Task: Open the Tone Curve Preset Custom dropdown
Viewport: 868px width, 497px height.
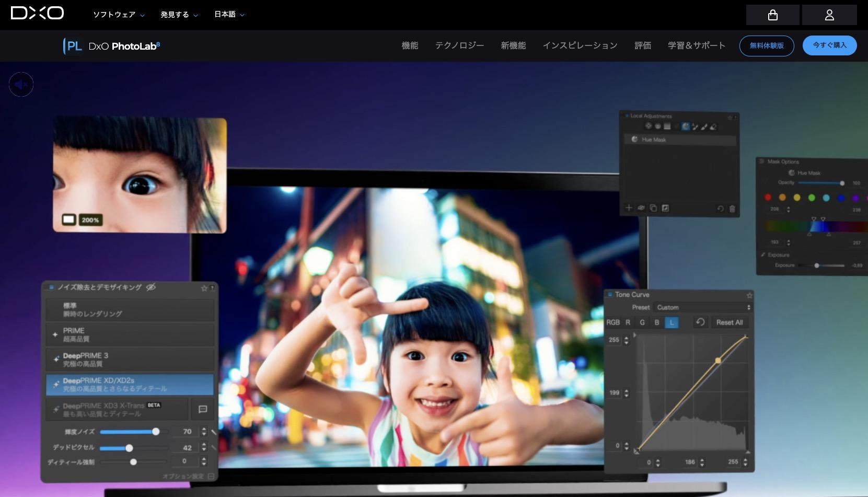Action: click(703, 307)
